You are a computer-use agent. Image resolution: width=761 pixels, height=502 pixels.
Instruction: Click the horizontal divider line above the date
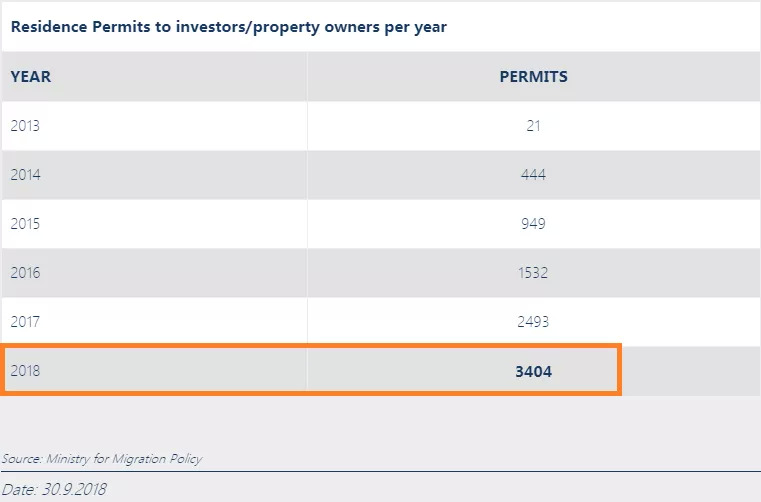(x=380, y=471)
